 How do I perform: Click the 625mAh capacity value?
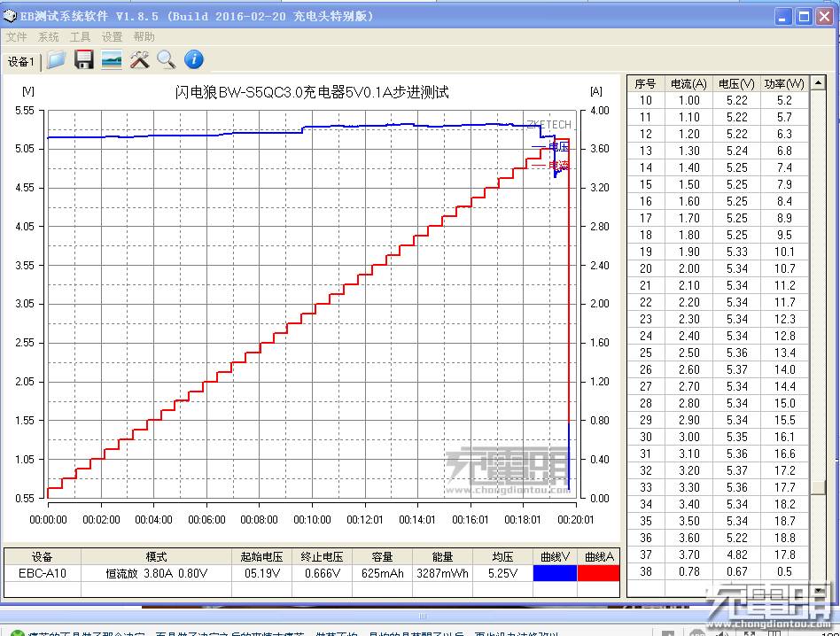click(x=382, y=573)
